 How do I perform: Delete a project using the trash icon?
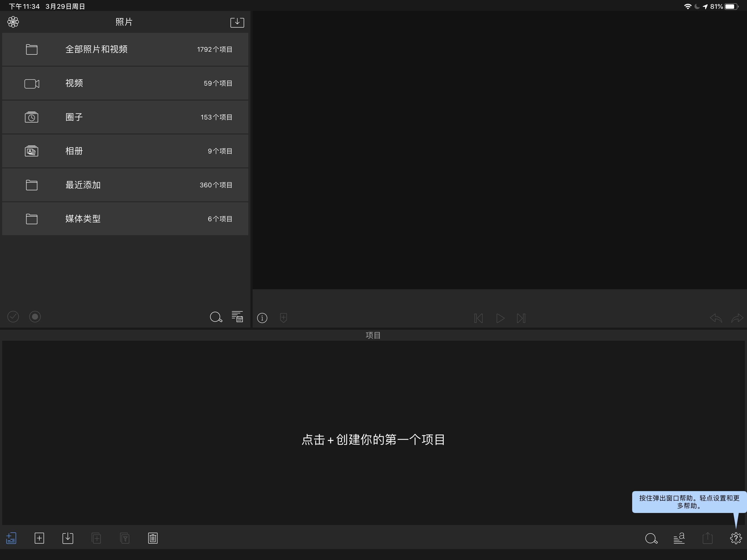[x=153, y=538]
